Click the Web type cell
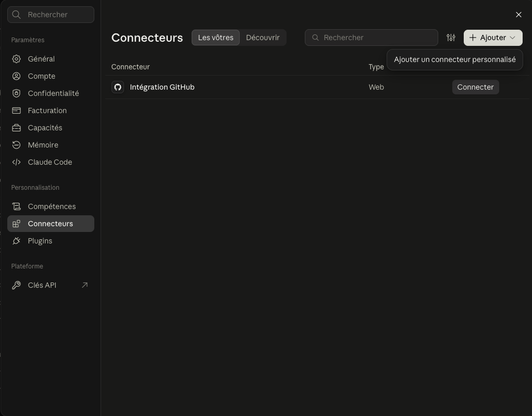This screenshot has width=532, height=416. [376, 87]
